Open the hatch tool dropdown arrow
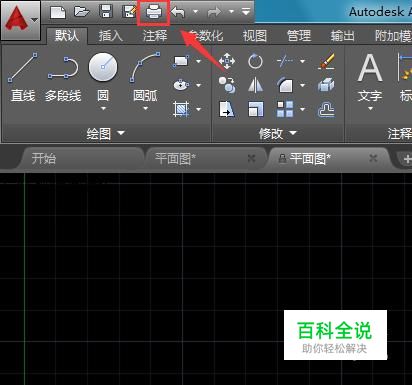The height and width of the screenshot is (385, 412). (198, 109)
